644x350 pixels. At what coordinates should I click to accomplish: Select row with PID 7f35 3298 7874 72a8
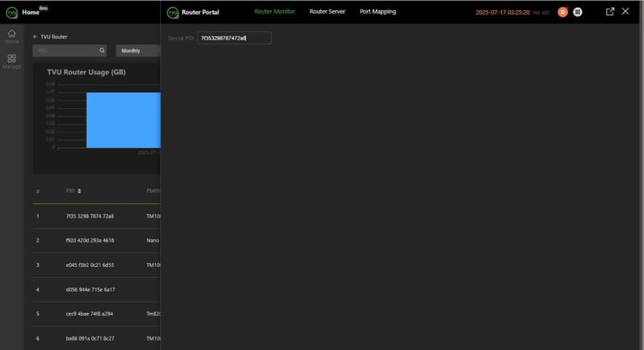click(x=96, y=216)
